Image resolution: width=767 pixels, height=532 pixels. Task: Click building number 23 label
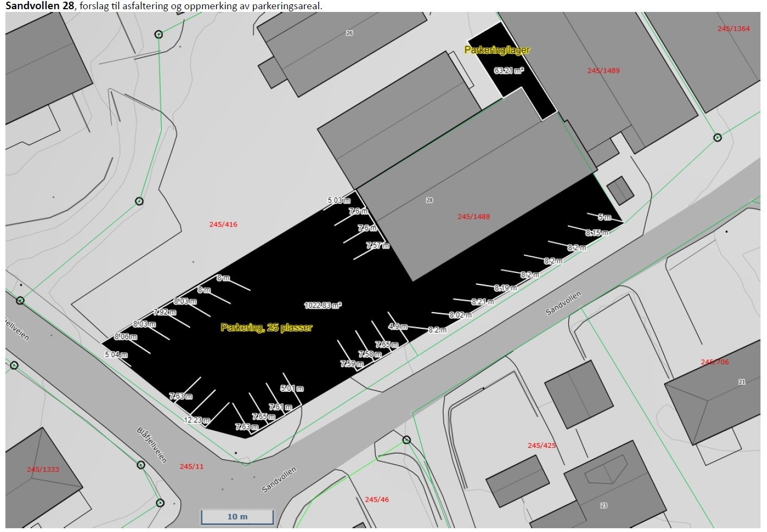[x=604, y=505]
